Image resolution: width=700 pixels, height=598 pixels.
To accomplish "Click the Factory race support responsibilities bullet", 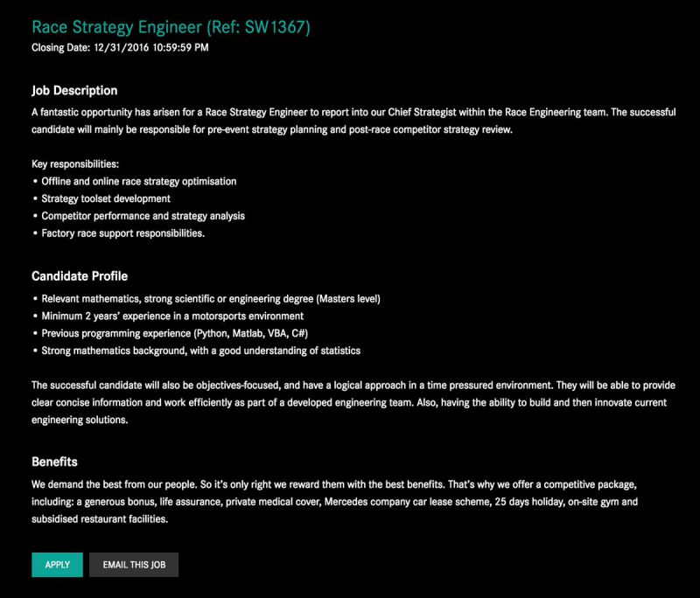I will point(123,233).
